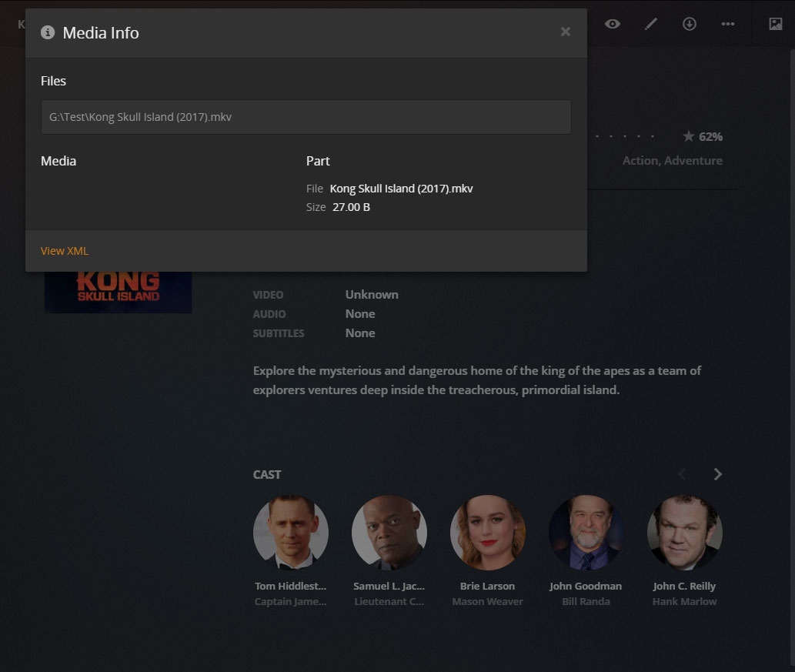This screenshot has height=672, width=795.
Task: Click the name Tom Hiddlest...
Action: tap(290, 586)
